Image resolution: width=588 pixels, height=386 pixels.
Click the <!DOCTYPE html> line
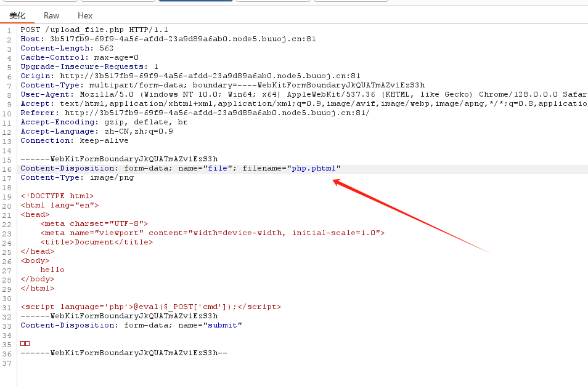(x=57, y=196)
